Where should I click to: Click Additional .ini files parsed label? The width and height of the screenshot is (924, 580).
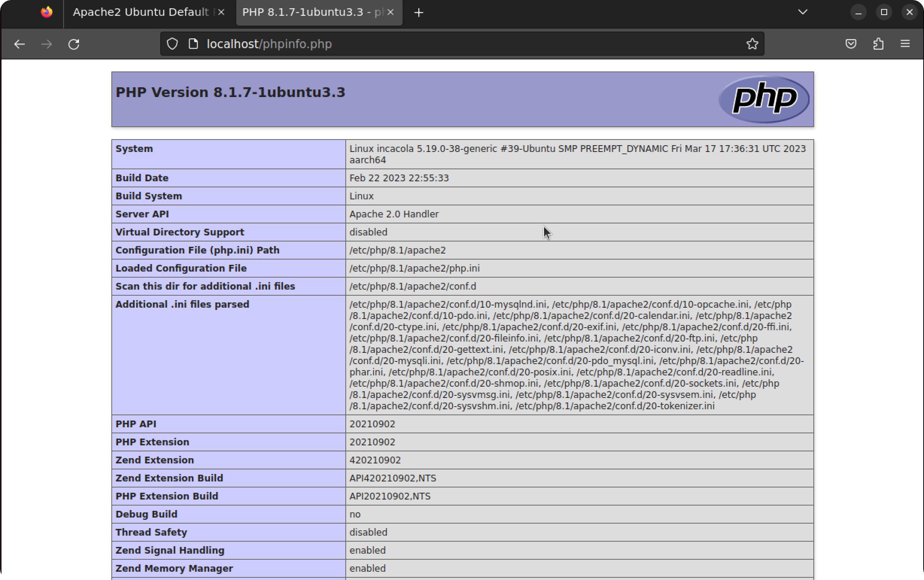point(182,304)
